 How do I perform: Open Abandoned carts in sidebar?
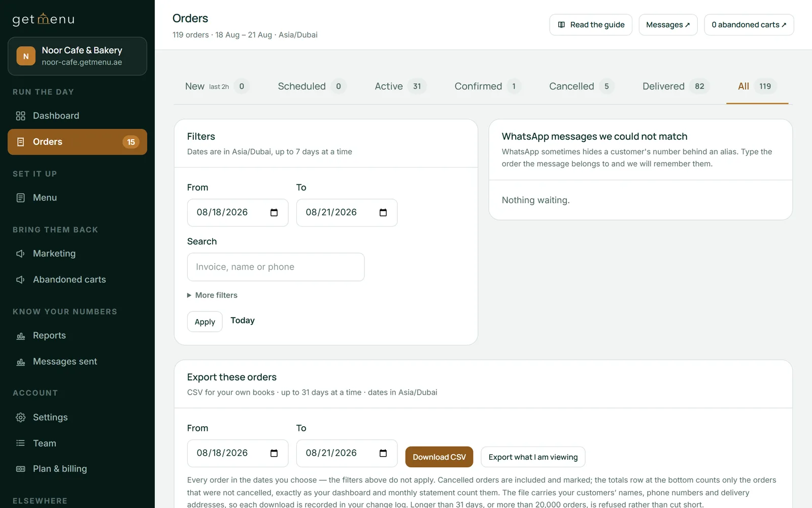coord(77,279)
